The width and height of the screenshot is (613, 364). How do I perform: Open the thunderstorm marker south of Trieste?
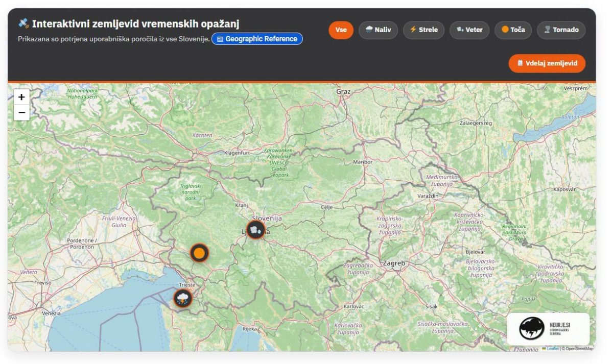(x=182, y=298)
